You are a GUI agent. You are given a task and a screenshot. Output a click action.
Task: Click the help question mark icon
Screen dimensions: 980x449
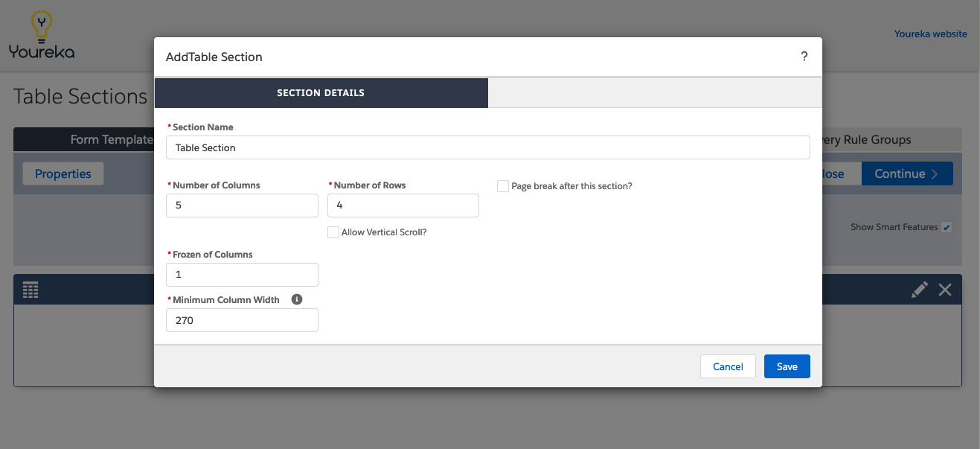point(804,57)
